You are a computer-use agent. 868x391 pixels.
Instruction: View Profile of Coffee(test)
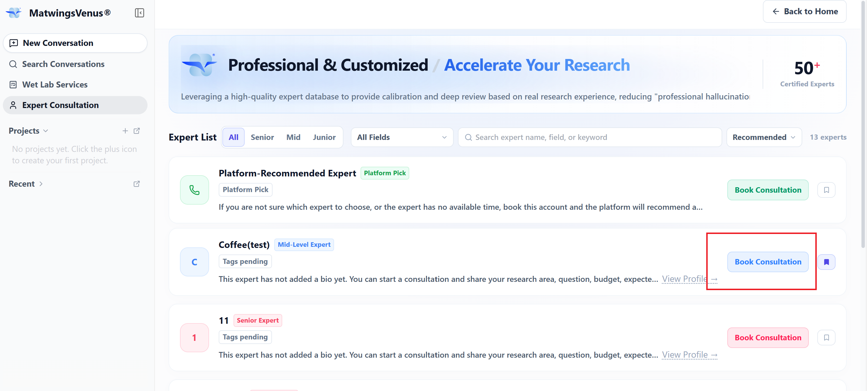click(689, 279)
